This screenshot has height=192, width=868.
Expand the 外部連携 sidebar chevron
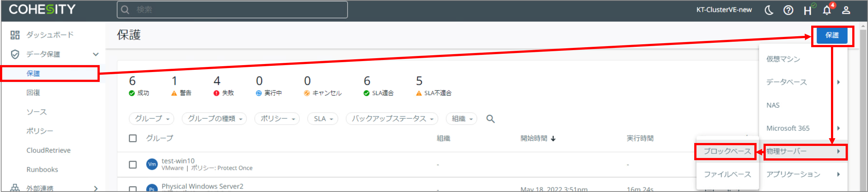coord(96,188)
